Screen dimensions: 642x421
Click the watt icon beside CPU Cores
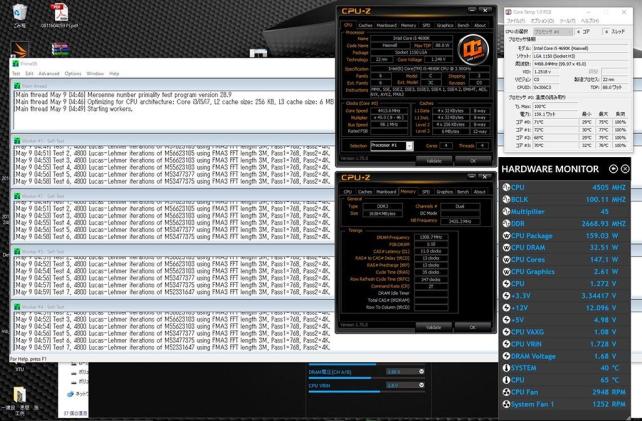pos(506,260)
